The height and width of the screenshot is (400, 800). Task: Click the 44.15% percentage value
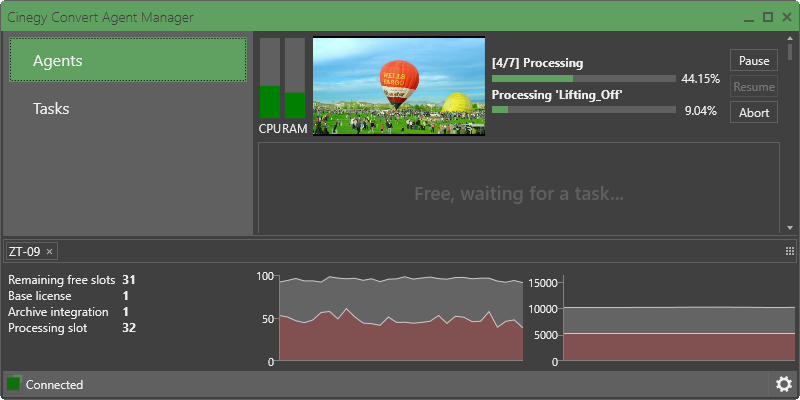[701, 79]
